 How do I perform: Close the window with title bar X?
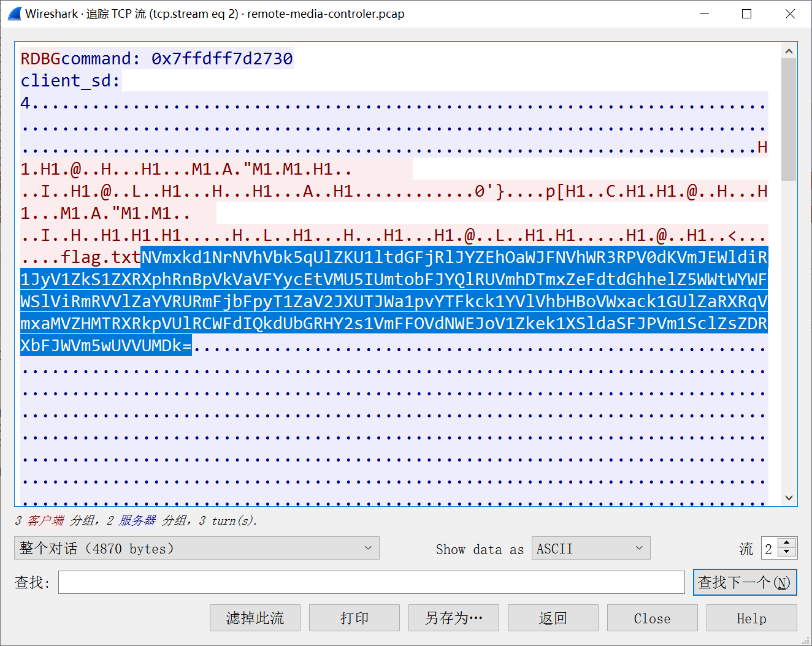tap(790, 13)
